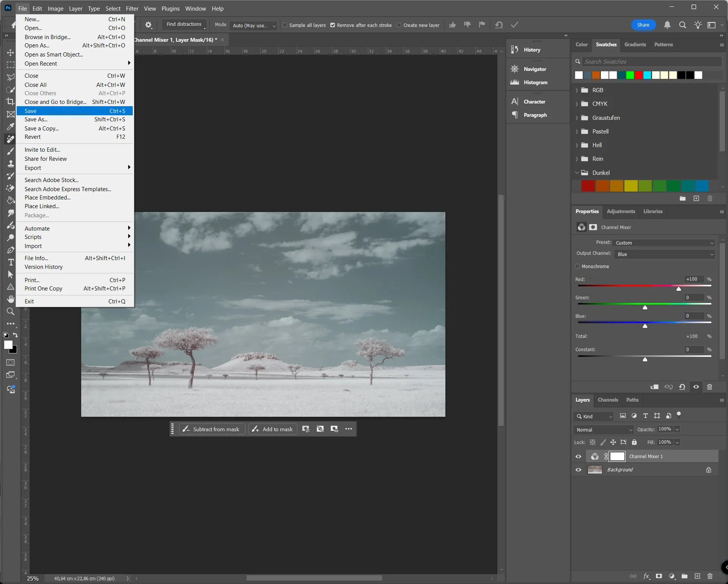728x584 pixels.
Task: Choose Save As from File menu
Action: (36, 119)
